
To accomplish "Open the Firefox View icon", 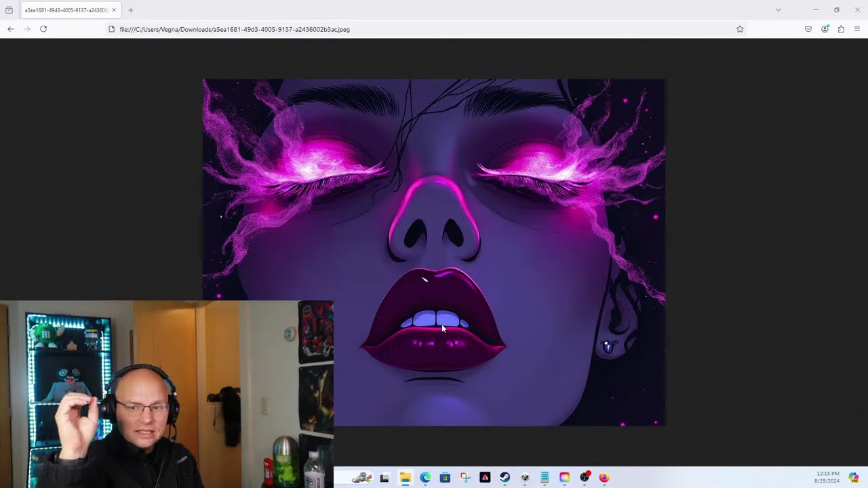I will (9, 10).
